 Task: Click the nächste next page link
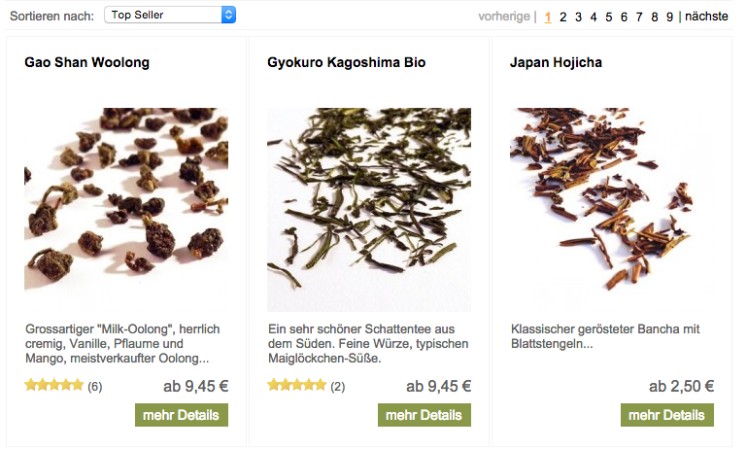707,16
